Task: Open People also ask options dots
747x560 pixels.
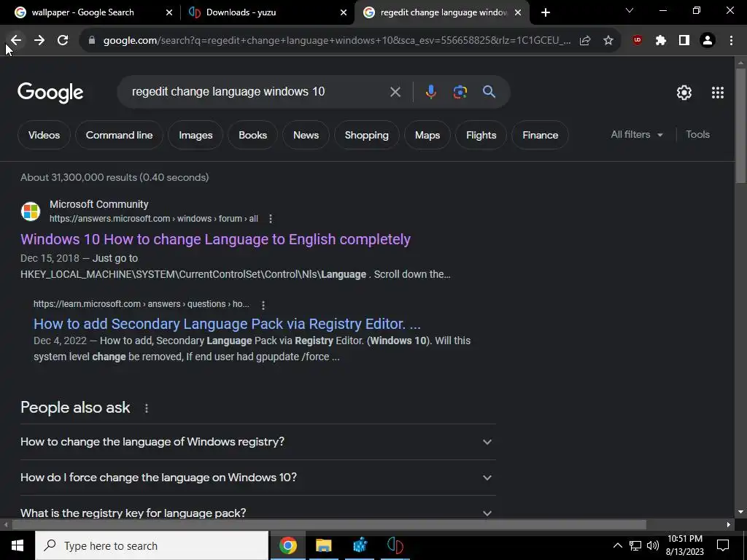Action: 146,408
